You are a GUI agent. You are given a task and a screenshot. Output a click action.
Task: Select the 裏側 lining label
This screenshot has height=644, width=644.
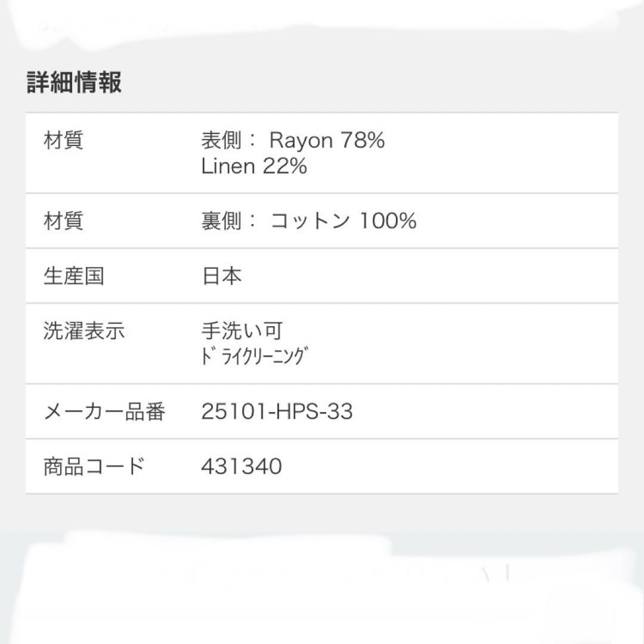coord(222,221)
